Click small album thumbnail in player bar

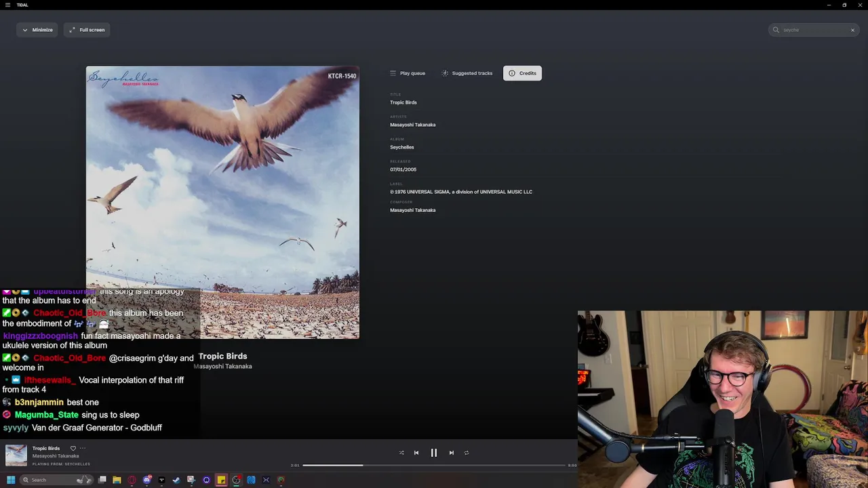click(x=16, y=455)
